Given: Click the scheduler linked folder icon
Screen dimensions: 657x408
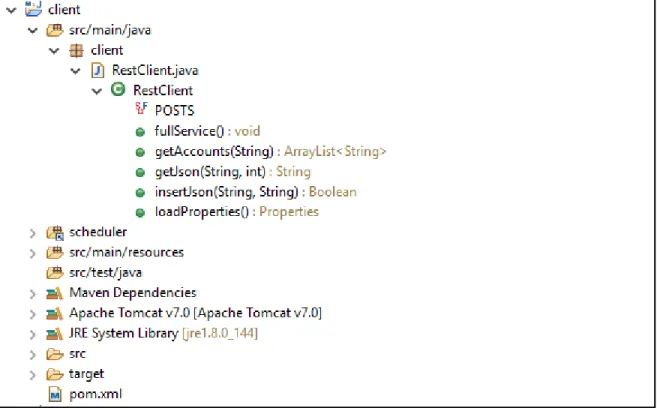Looking at the screenshot, I should 54,232.
